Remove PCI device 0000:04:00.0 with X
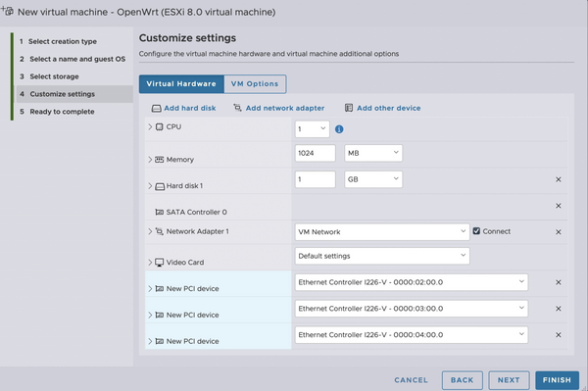The width and height of the screenshot is (588, 391). [559, 335]
